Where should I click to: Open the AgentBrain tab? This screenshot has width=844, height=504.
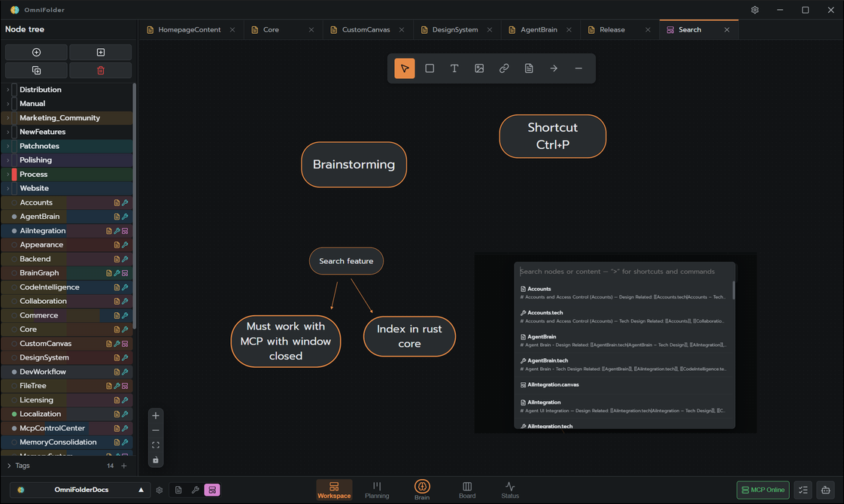(x=540, y=29)
